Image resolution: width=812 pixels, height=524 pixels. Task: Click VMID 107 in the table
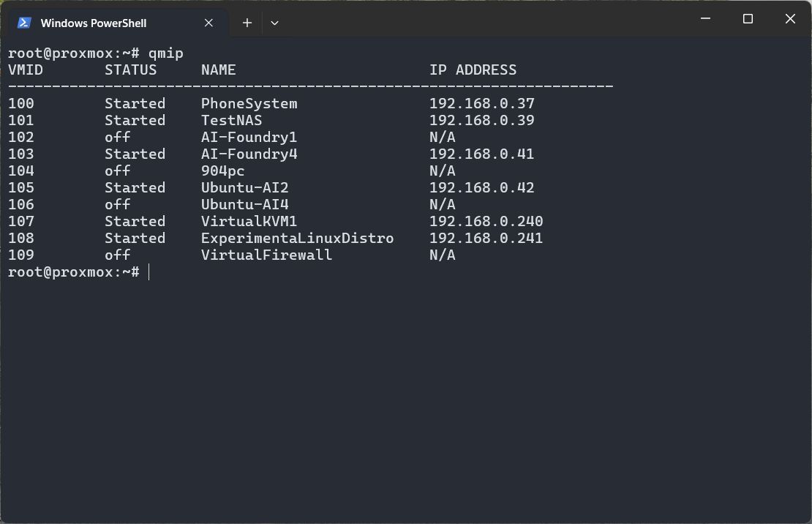coord(21,221)
